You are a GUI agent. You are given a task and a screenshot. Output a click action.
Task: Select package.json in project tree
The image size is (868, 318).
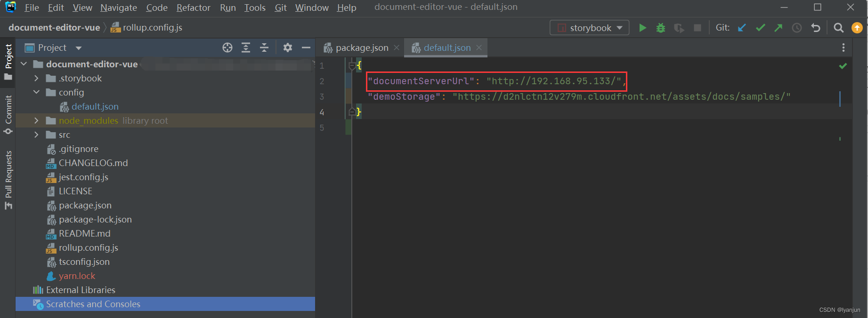85,205
